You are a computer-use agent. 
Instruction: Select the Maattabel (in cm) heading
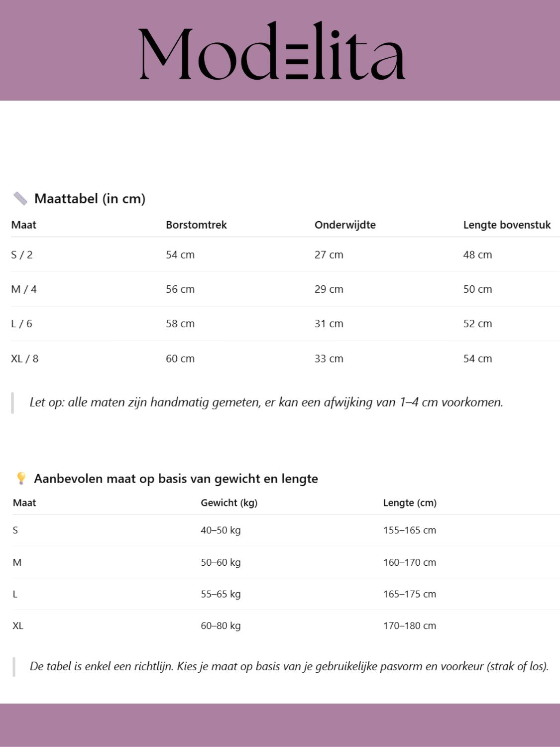point(90,199)
